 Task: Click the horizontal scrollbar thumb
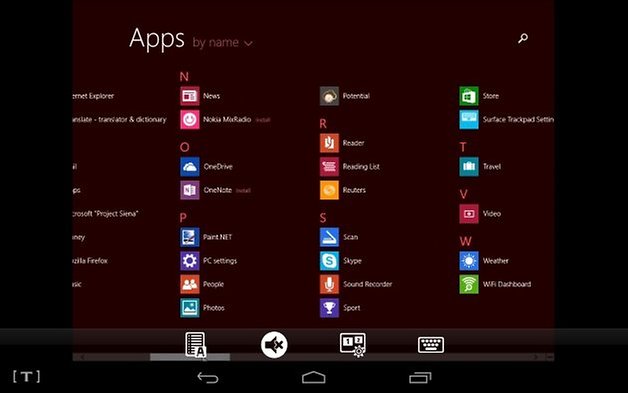190,357
